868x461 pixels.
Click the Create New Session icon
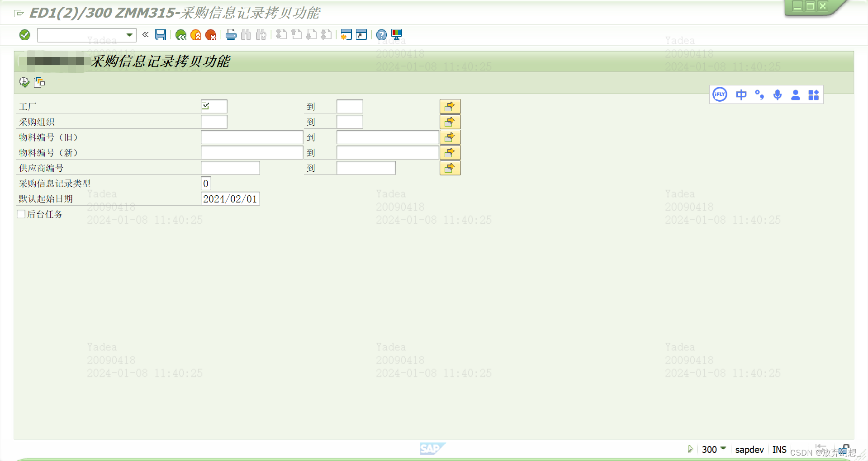[346, 34]
